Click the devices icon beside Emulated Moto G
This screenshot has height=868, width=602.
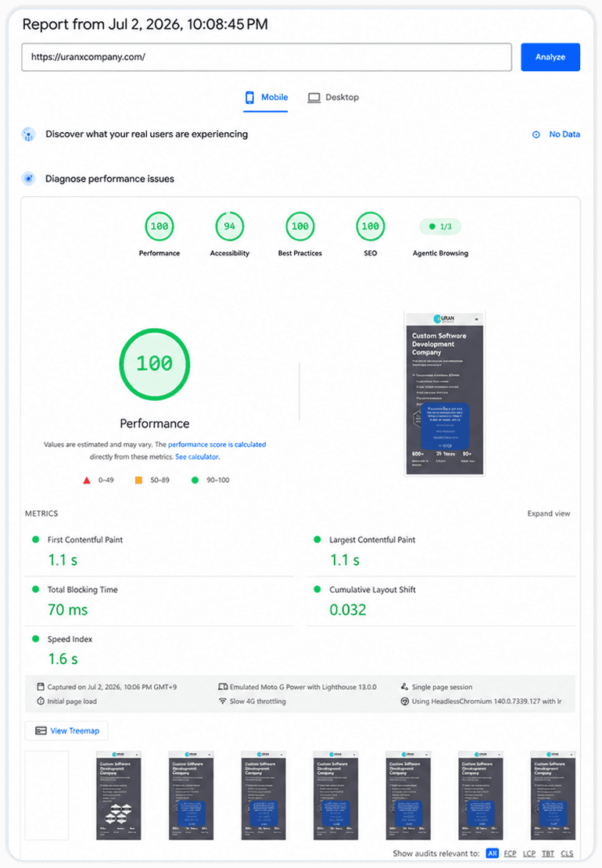pos(223,687)
